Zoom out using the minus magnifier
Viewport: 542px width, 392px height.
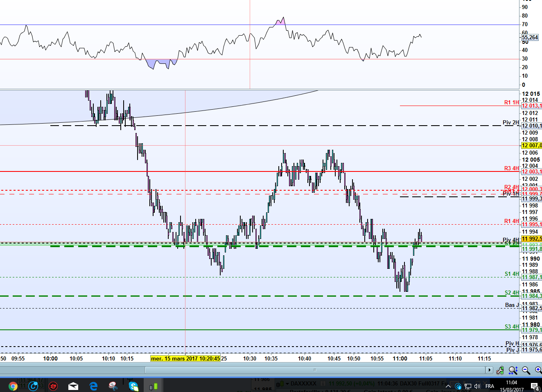coord(526,370)
